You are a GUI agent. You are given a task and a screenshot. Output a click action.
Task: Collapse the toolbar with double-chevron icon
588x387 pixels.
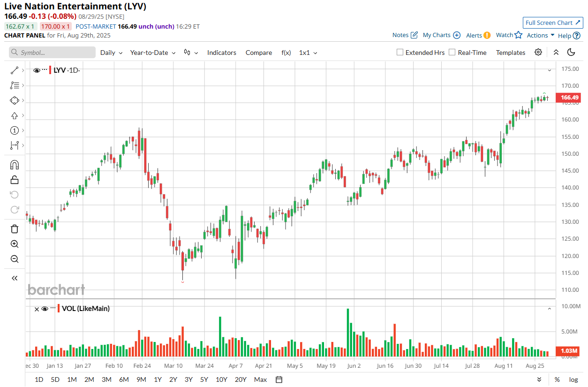pyautogui.click(x=556, y=53)
